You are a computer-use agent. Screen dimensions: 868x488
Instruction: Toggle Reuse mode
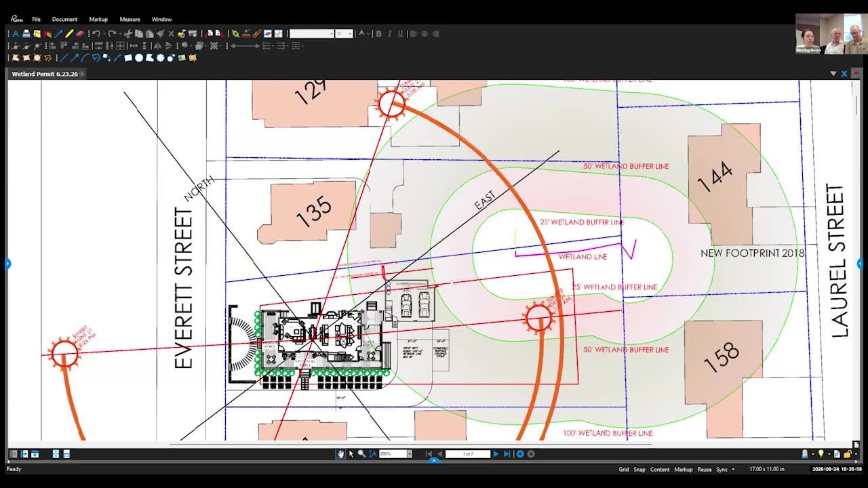pyautogui.click(x=705, y=469)
